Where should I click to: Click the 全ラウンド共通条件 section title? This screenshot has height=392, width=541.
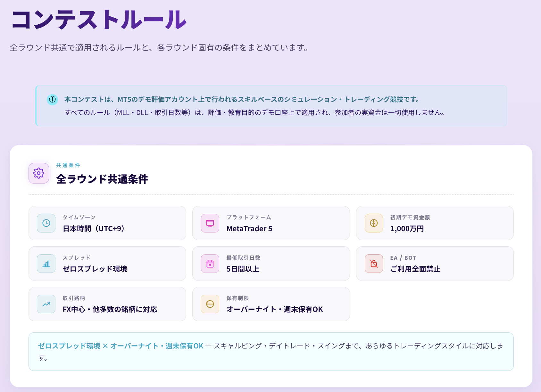102,179
